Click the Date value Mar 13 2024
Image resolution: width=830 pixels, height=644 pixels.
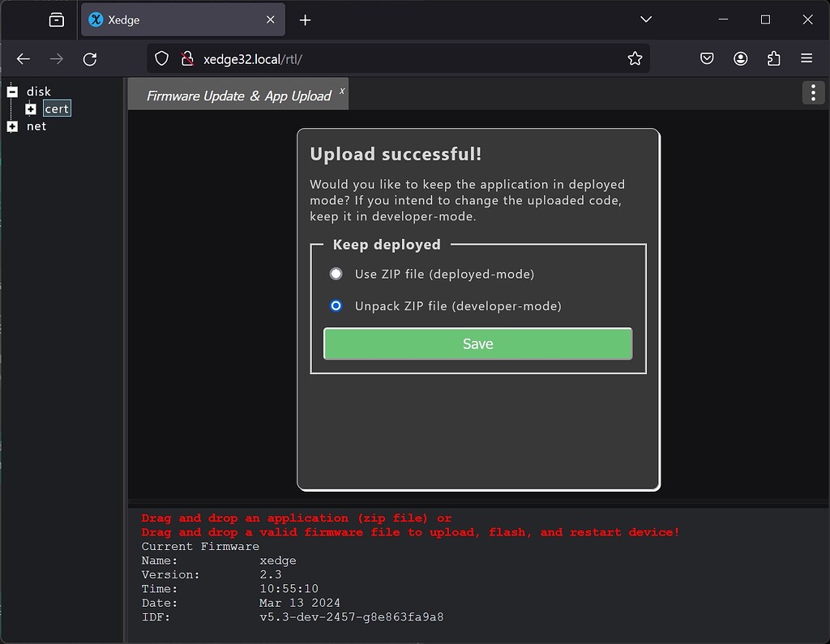pyautogui.click(x=300, y=603)
